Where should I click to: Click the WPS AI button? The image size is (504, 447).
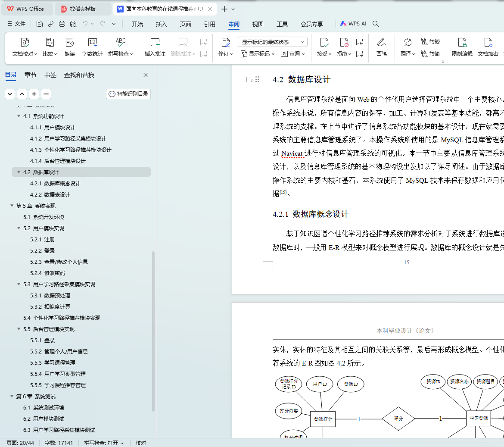pos(353,24)
